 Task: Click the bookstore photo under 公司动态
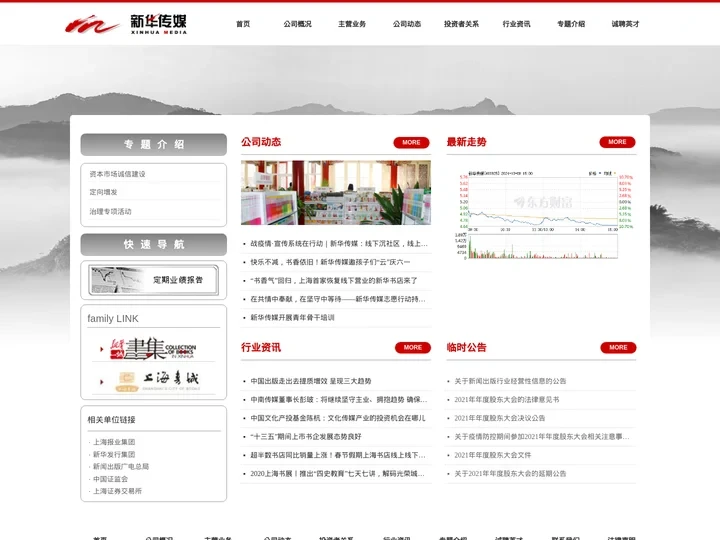[336, 192]
